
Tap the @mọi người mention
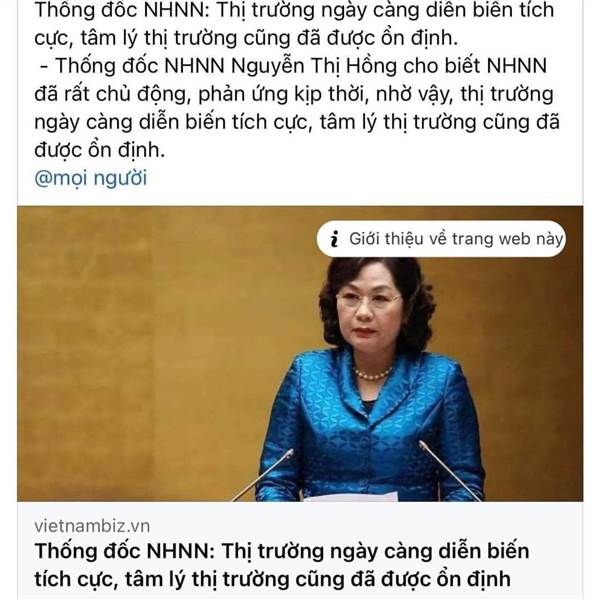[x=91, y=178]
